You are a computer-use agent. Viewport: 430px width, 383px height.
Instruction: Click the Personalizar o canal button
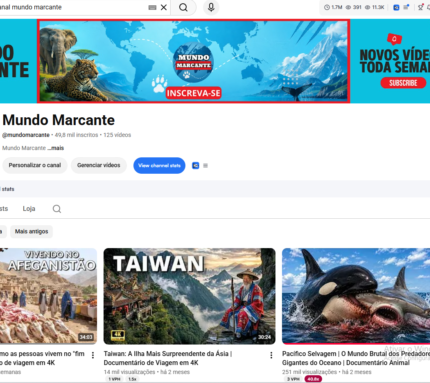point(35,165)
